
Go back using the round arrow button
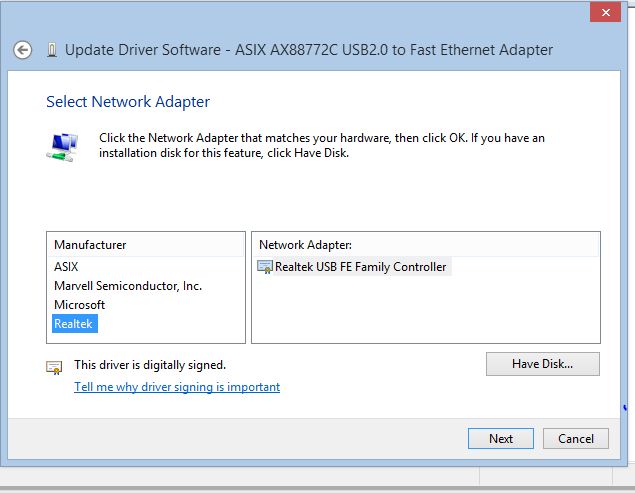22,50
